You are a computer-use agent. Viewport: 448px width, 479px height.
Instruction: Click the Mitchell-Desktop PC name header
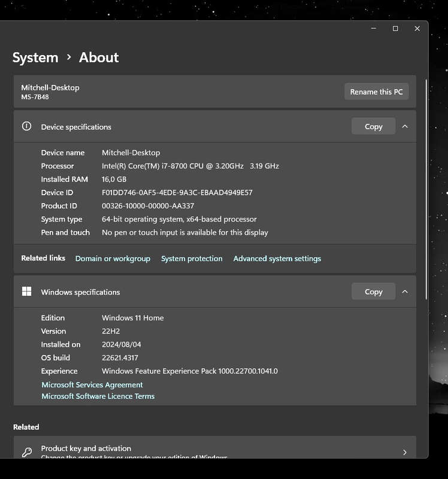pos(50,87)
